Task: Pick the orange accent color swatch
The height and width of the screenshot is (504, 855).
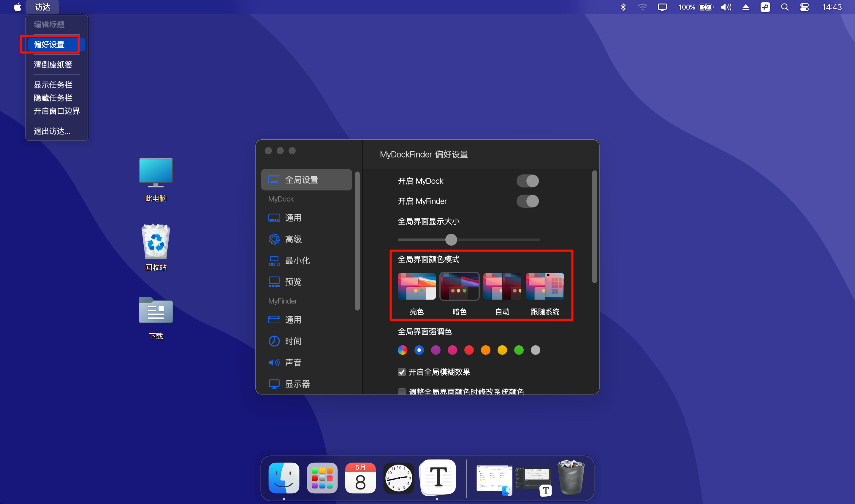Action: point(486,350)
